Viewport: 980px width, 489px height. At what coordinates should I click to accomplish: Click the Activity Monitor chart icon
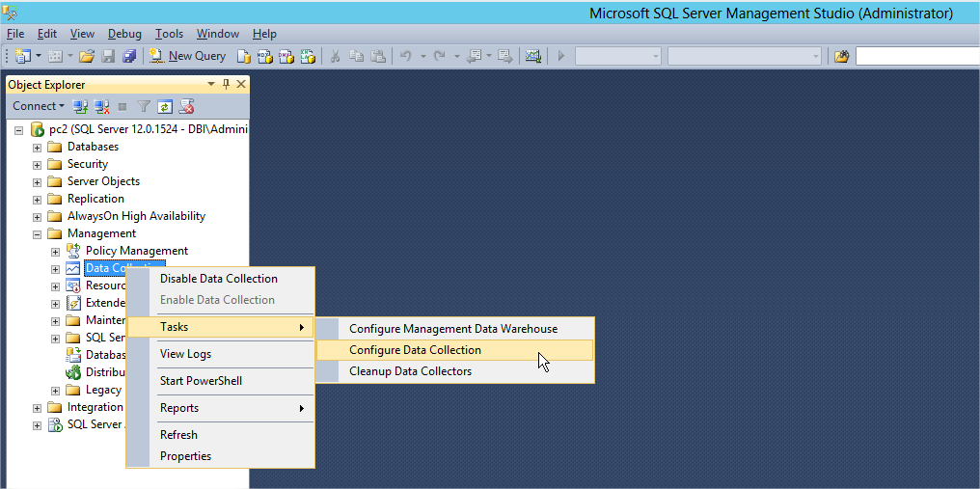[x=532, y=56]
